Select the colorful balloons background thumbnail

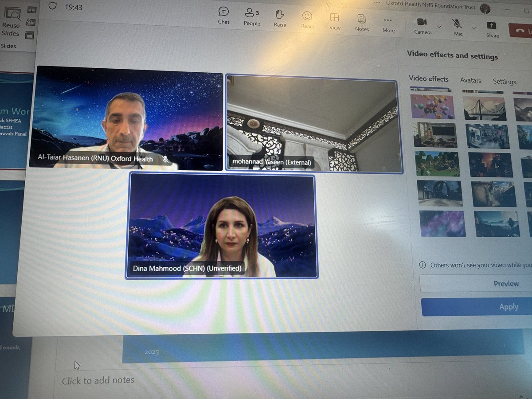432,106
